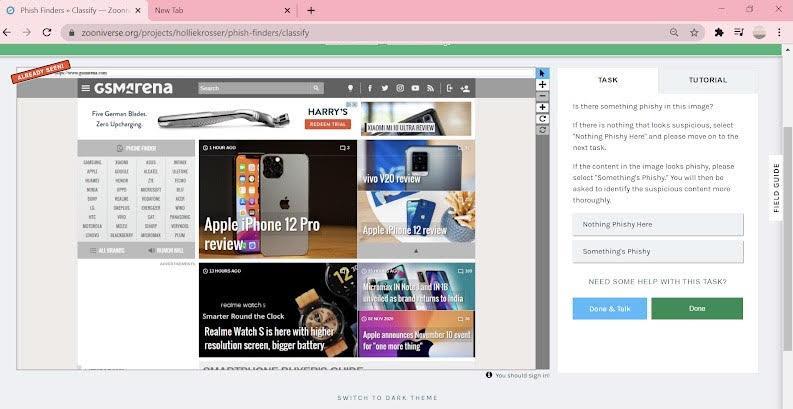Click the 'Apple iPhone 12 review' tile
Viewport: 793px width, 409px height.
point(416,216)
